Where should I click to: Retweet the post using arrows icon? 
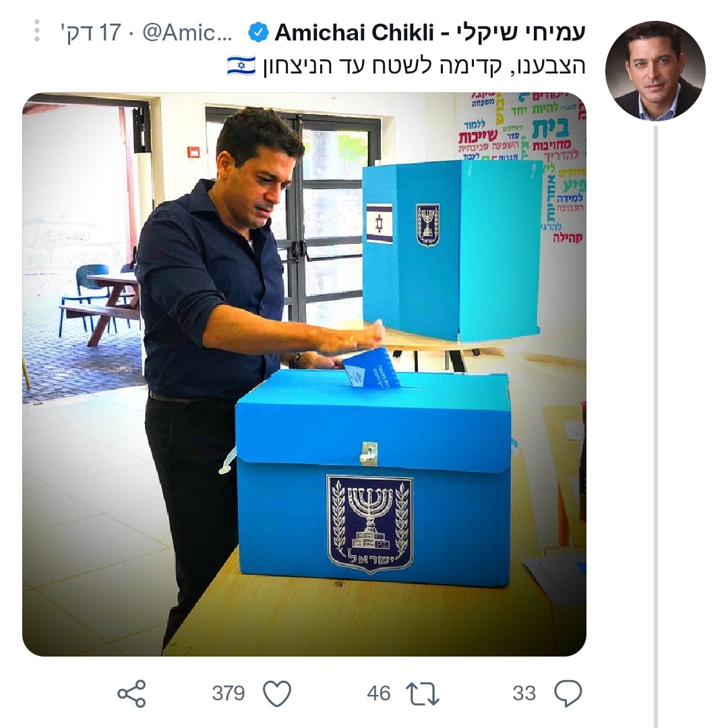point(423,694)
